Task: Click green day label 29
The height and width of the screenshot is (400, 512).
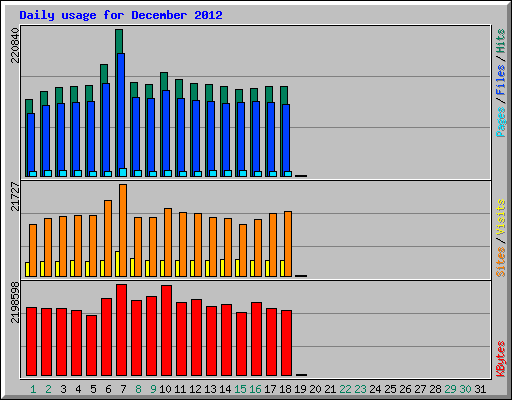Action: pyautogui.click(x=450, y=389)
